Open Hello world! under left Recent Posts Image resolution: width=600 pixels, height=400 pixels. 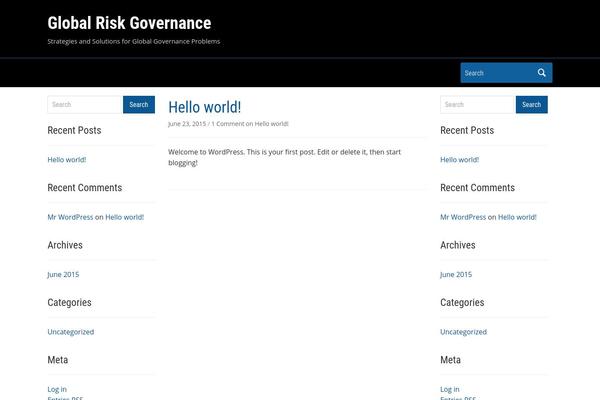(x=67, y=160)
